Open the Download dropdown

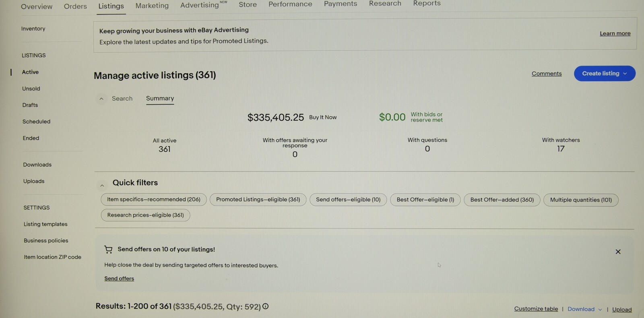click(x=585, y=309)
